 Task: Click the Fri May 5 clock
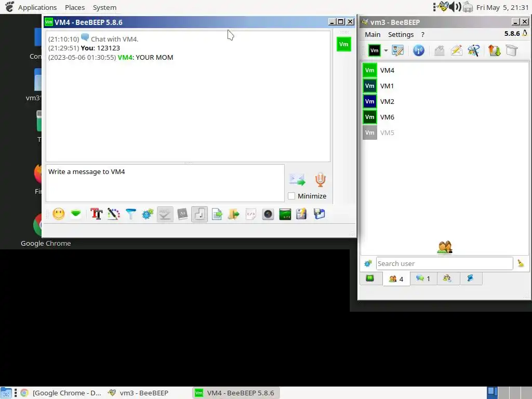[x=502, y=7]
